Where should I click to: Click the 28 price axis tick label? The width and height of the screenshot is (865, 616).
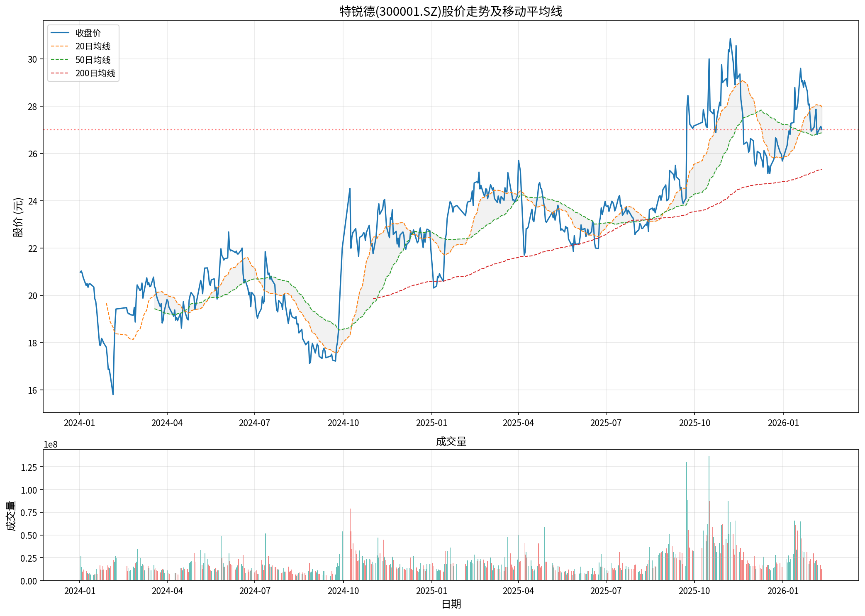coord(32,107)
